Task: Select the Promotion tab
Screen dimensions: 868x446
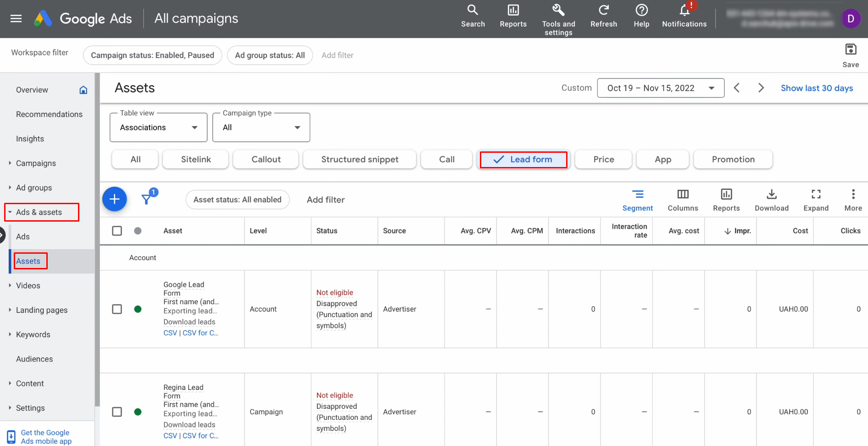Action: pyautogui.click(x=733, y=159)
